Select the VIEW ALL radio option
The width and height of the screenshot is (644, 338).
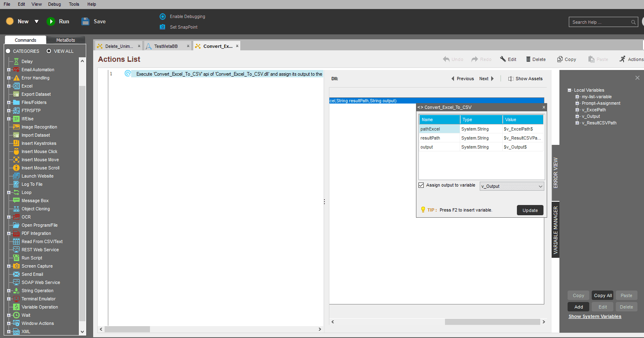pyautogui.click(x=49, y=51)
